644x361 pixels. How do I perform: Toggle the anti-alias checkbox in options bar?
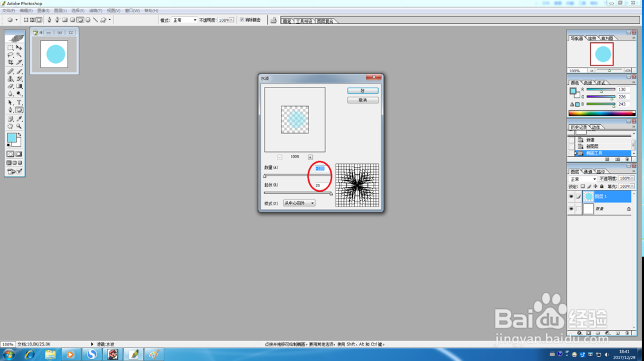(242, 20)
